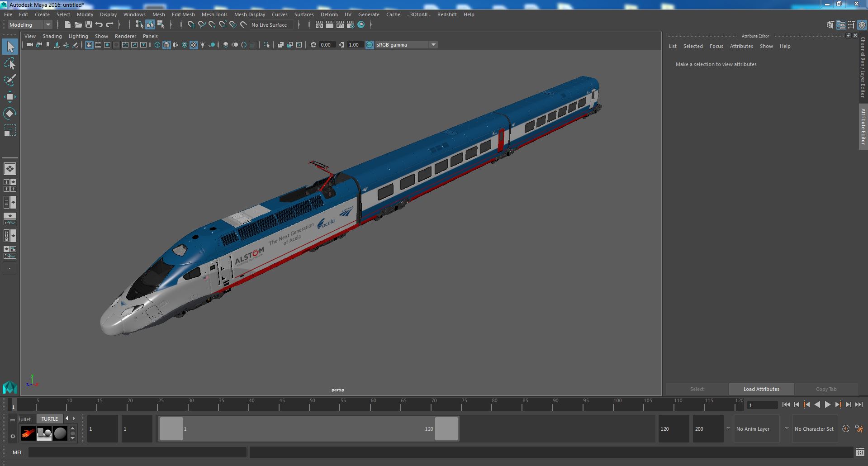Select by hierarchy mode icon
Viewport: 868px width, 466px height.
point(139,25)
